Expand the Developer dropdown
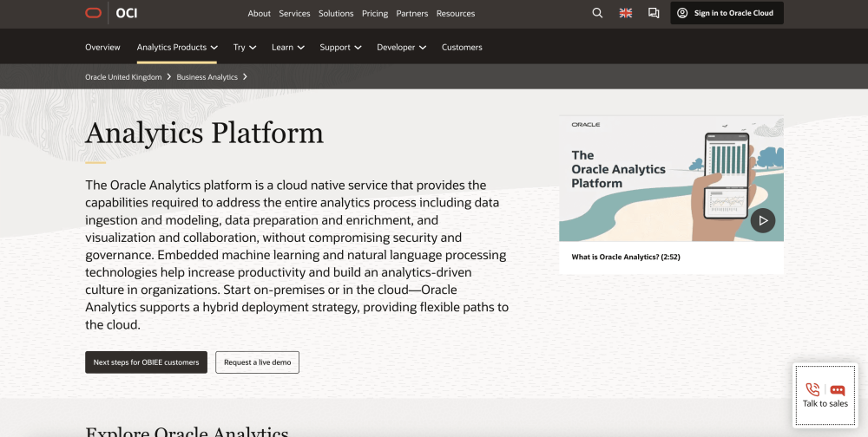868x437 pixels. tap(401, 47)
